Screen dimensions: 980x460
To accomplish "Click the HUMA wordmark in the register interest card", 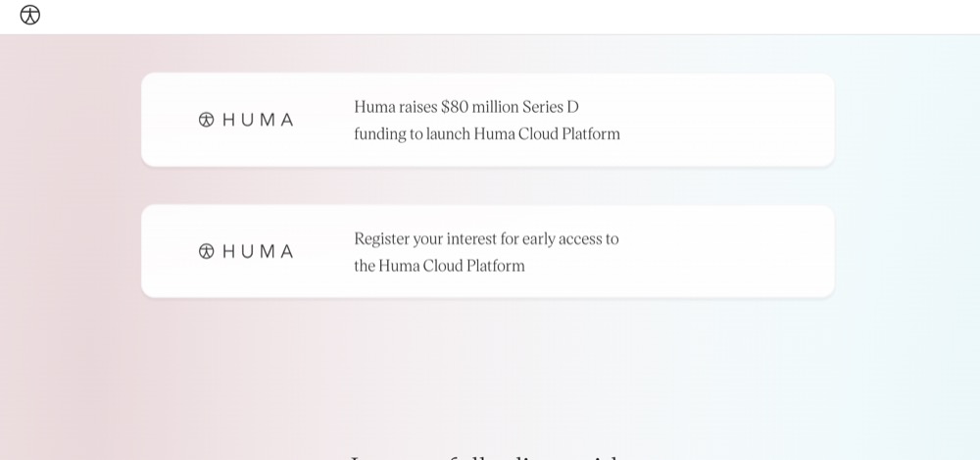I will [x=258, y=252].
